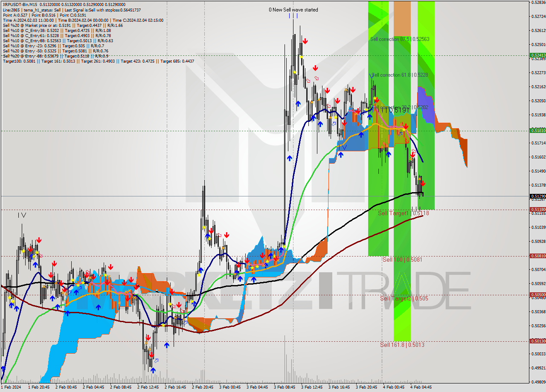Viewport: 546px width, 392px height.
Task: Click the red 0.51180 price tag
Action: 537,209
